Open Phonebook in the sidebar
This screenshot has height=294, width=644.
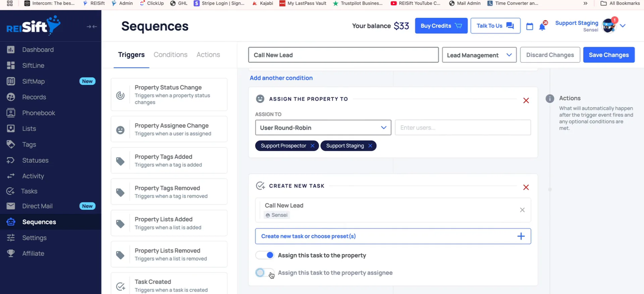tap(38, 113)
